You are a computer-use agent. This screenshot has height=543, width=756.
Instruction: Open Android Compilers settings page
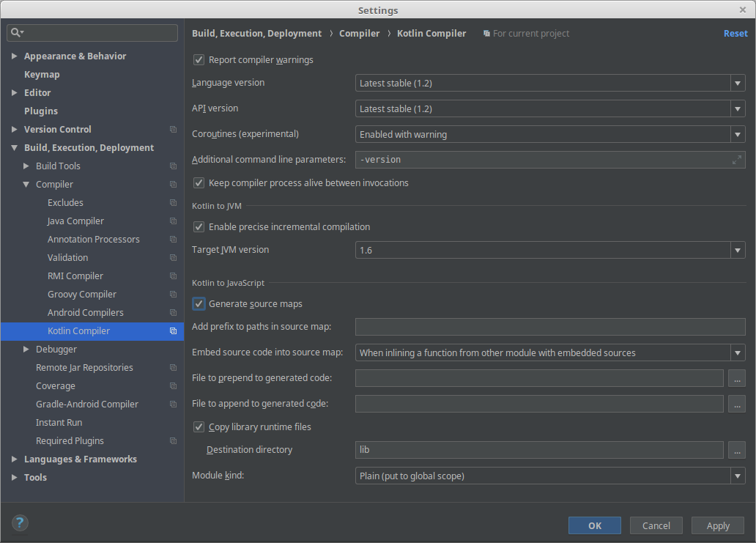[85, 312]
